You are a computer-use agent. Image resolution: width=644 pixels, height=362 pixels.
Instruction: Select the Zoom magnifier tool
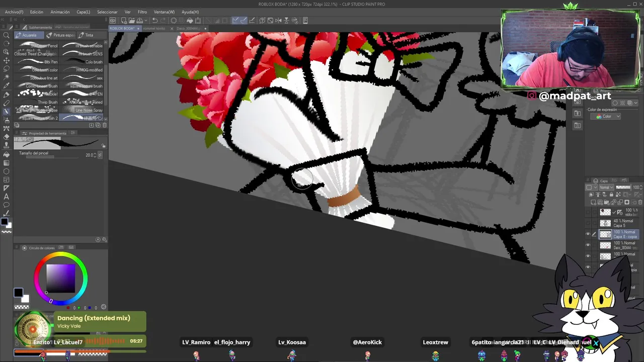[x=7, y=35]
